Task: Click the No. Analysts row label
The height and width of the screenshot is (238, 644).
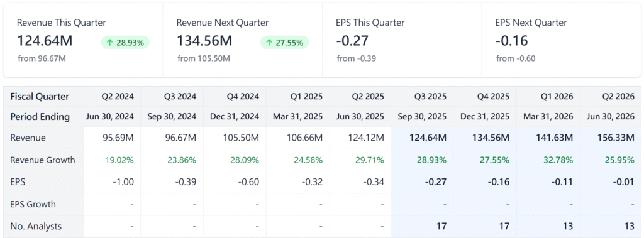Action: point(35,226)
